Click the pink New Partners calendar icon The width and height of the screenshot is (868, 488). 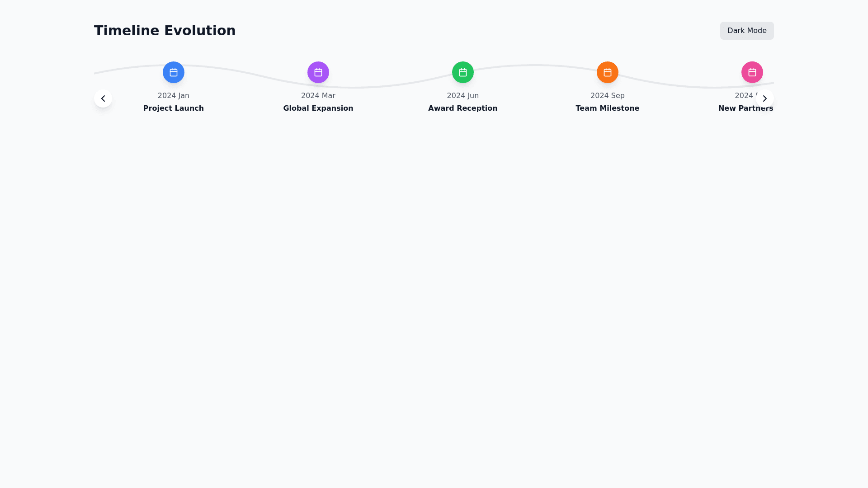752,72
